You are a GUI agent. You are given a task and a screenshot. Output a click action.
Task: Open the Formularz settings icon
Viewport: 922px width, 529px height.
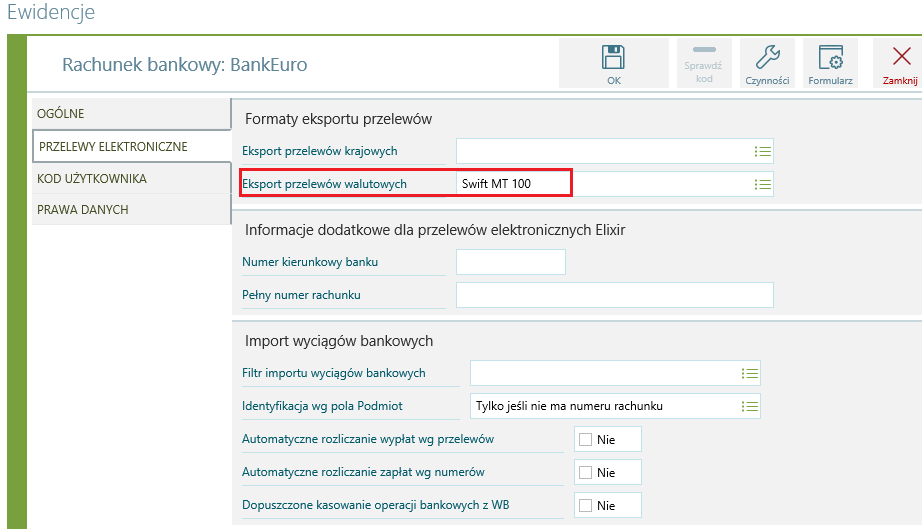[x=830, y=63]
